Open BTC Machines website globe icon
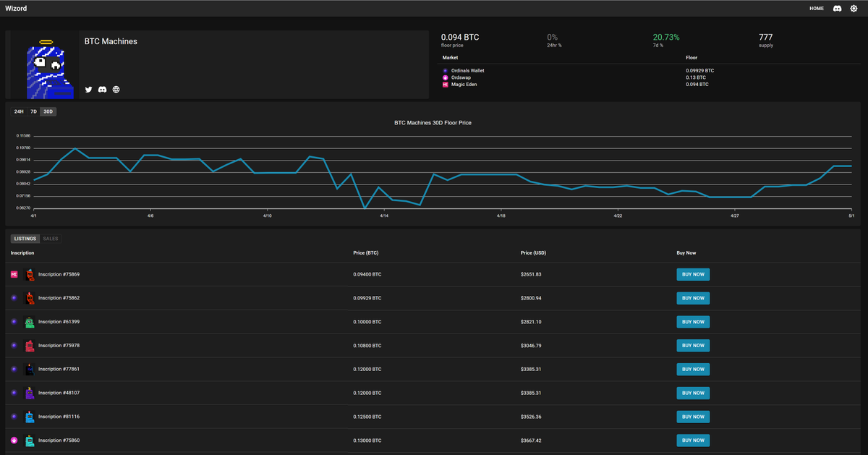868x455 pixels. click(116, 90)
